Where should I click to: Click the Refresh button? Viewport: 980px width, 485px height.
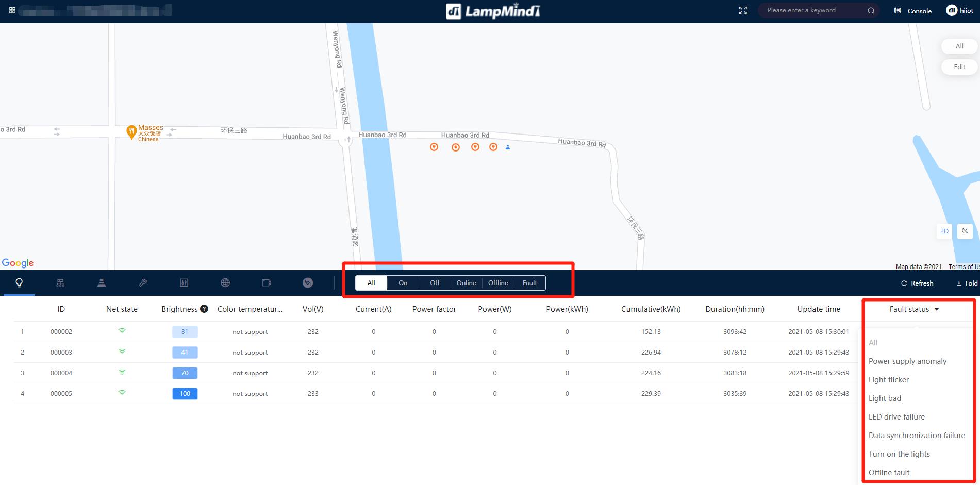[x=917, y=283]
